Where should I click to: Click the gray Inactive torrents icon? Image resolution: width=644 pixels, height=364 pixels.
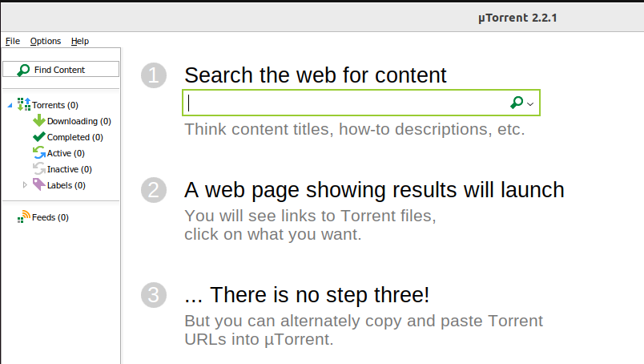coord(39,168)
